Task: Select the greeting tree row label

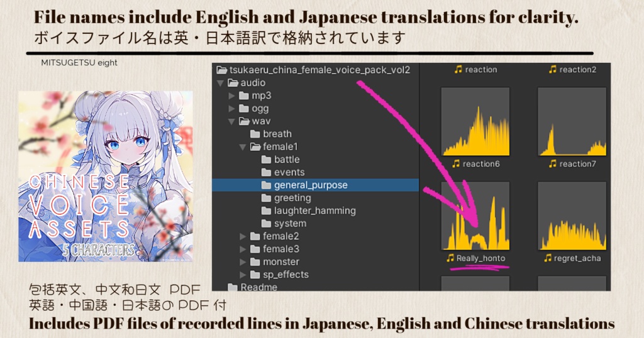Action: [x=293, y=198]
